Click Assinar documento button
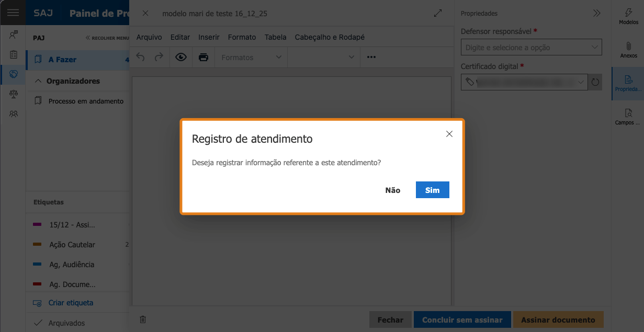The height and width of the screenshot is (332, 644). (558, 320)
